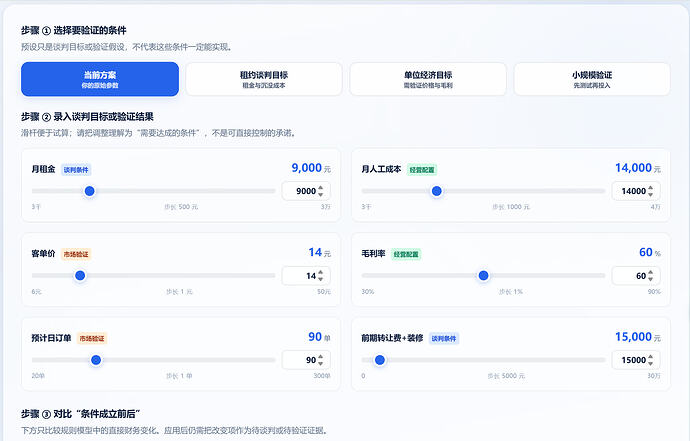Click the 经营配置 tag beside 毛利率
This screenshot has width=690, height=441.
coord(406,254)
